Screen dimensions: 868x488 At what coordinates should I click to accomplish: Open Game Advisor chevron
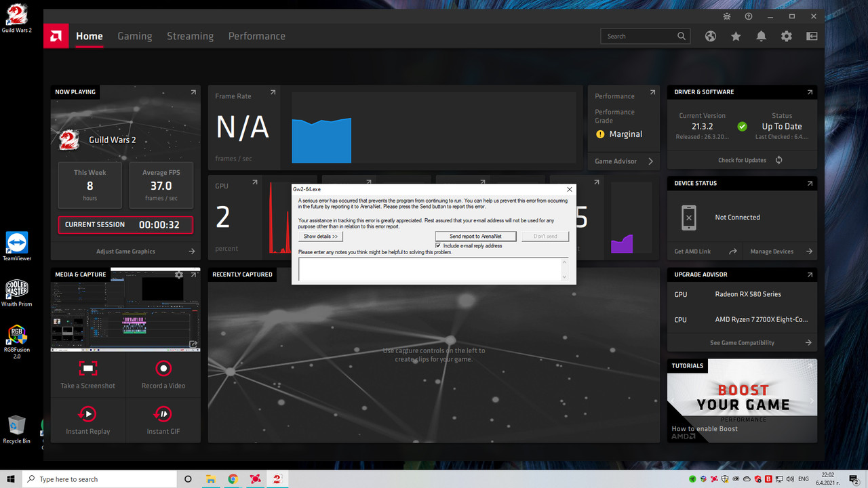(x=650, y=161)
